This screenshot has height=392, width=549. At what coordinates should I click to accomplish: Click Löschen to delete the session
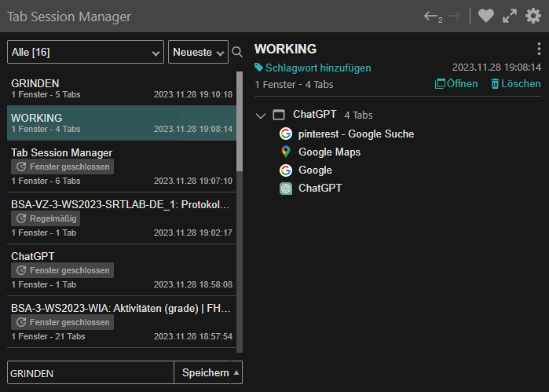(515, 83)
